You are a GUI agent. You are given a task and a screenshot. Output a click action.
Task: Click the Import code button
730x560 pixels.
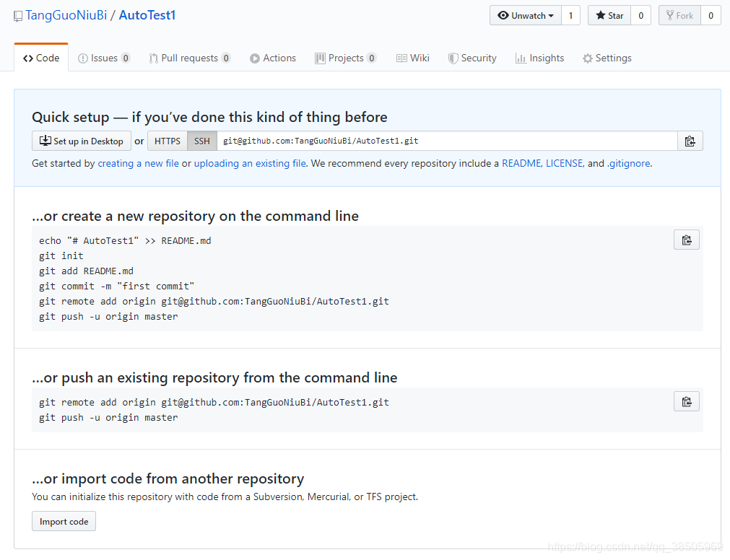[x=64, y=522]
